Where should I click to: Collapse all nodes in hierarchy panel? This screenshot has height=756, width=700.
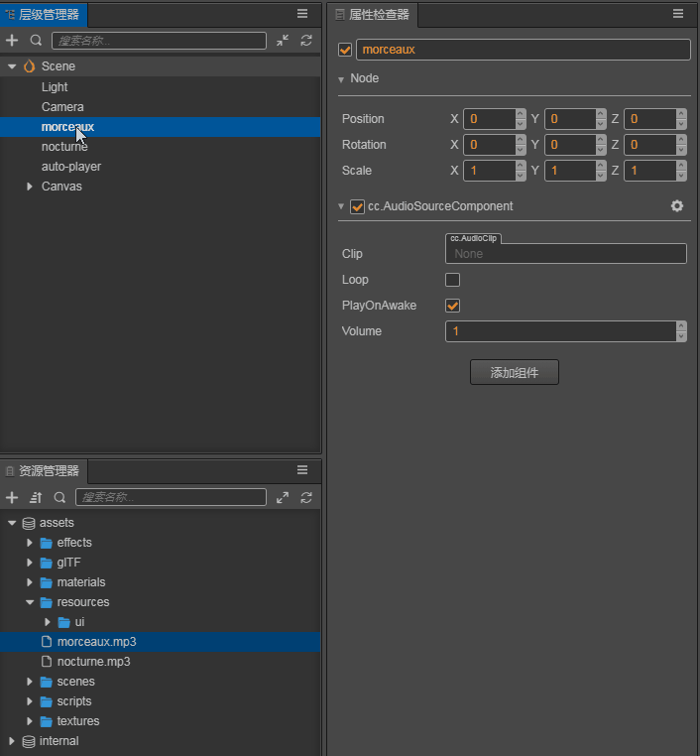[x=283, y=41]
